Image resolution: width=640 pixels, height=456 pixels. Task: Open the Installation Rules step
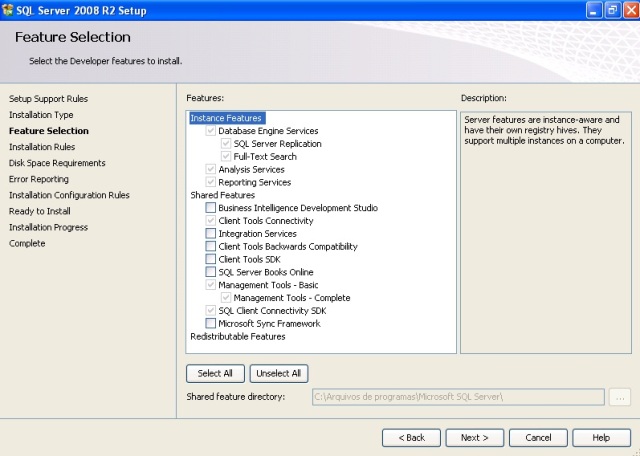(42, 147)
